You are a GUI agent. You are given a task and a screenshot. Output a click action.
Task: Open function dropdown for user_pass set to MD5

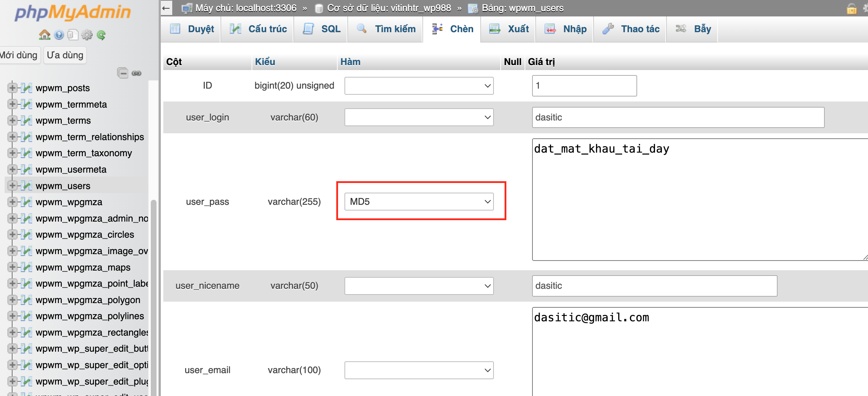tap(419, 202)
